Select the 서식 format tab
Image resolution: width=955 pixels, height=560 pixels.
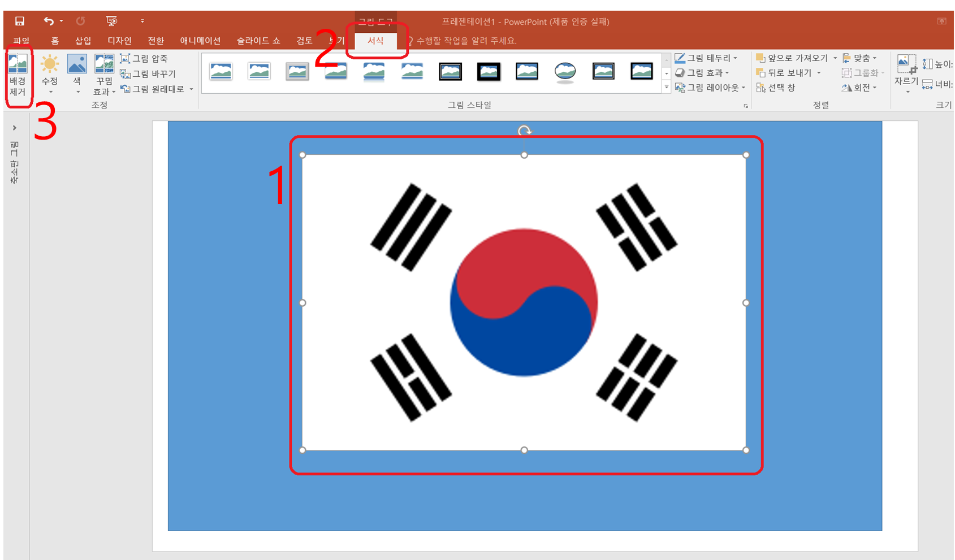click(375, 41)
